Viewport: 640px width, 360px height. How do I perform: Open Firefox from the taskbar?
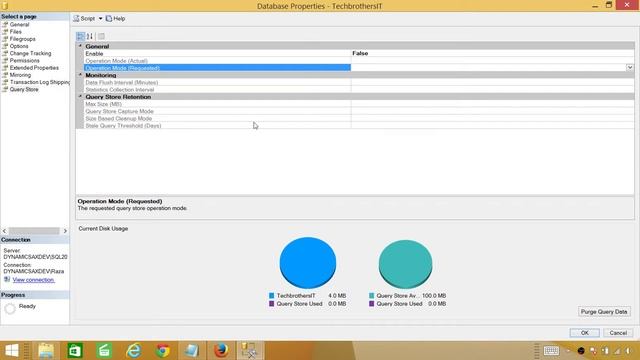coord(221,351)
